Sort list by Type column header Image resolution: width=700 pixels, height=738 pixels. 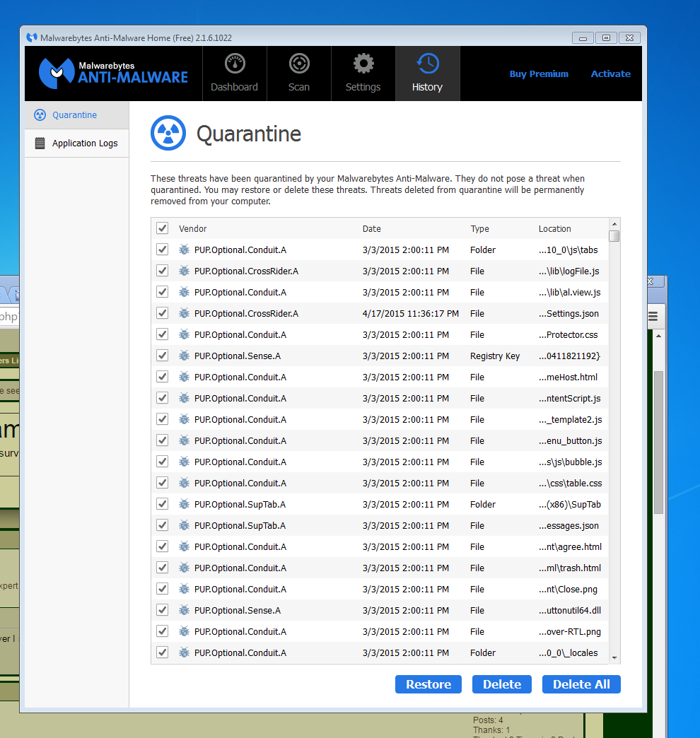click(x=479, y=229)
